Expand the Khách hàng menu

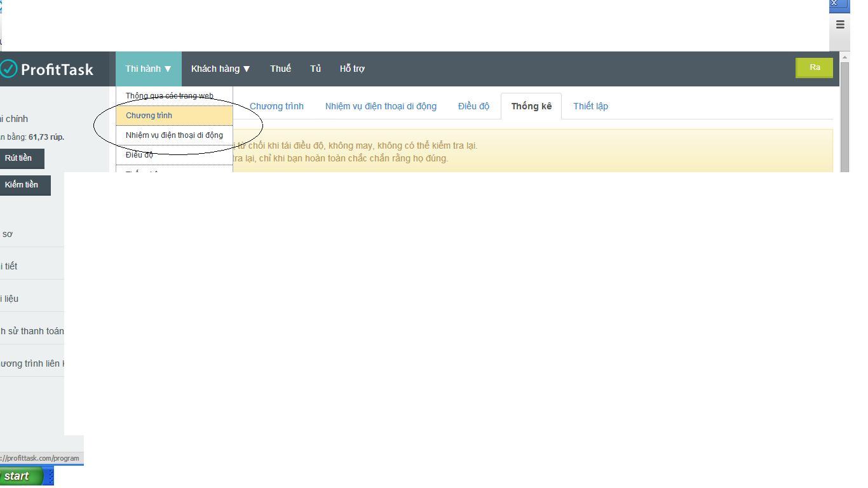(x=220, y=69)
